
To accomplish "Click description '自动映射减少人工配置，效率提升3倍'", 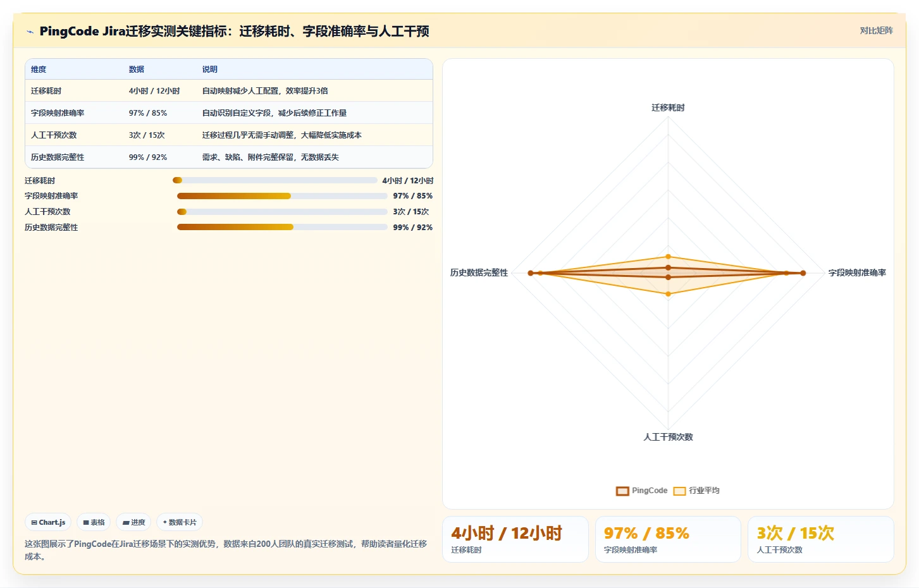I will [265, 91].
